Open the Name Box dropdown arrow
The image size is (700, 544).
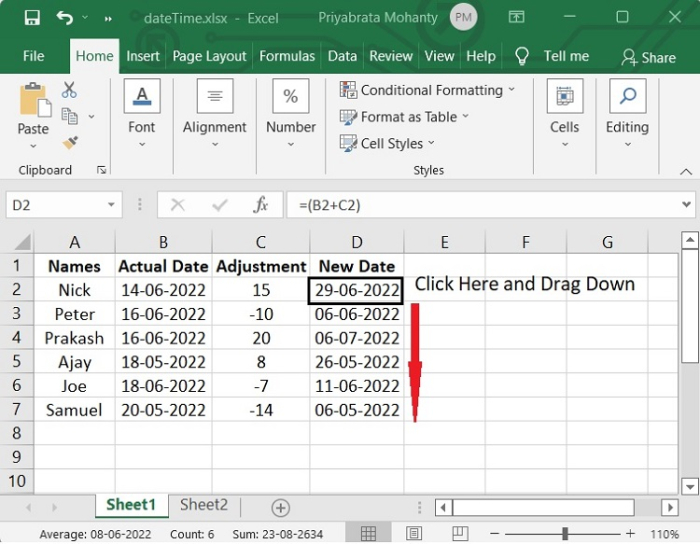[112, 205]
